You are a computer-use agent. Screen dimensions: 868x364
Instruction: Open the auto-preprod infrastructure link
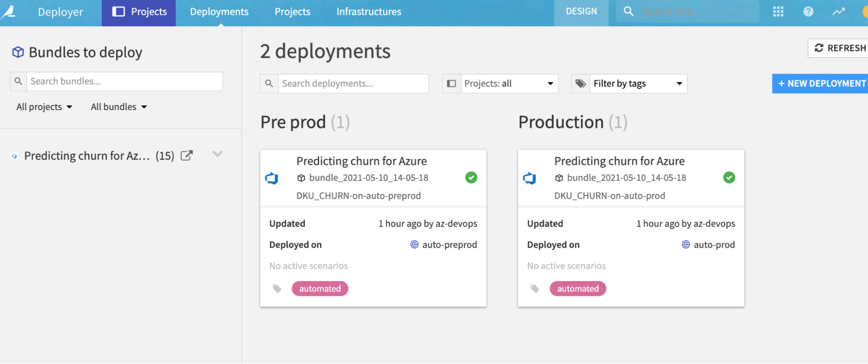coord(449,245)
